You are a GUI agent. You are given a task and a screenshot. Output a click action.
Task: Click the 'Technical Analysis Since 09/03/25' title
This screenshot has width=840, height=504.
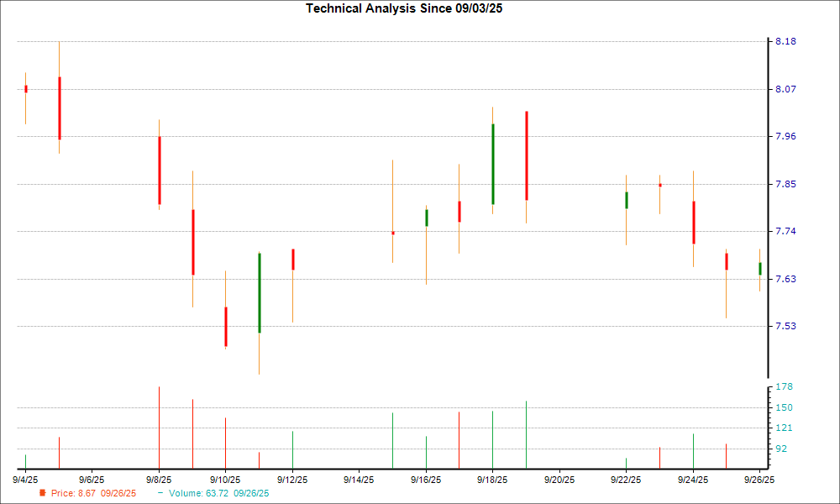point(409,8)
